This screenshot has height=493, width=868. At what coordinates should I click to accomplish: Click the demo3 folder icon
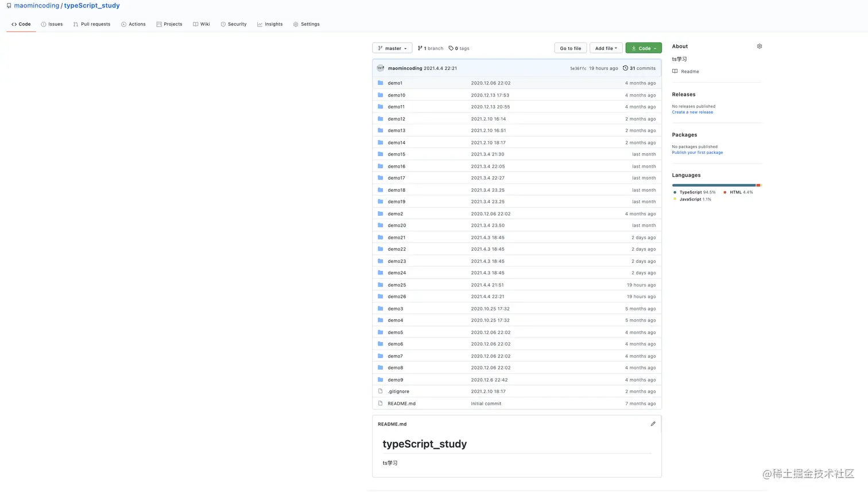[380, 308]
